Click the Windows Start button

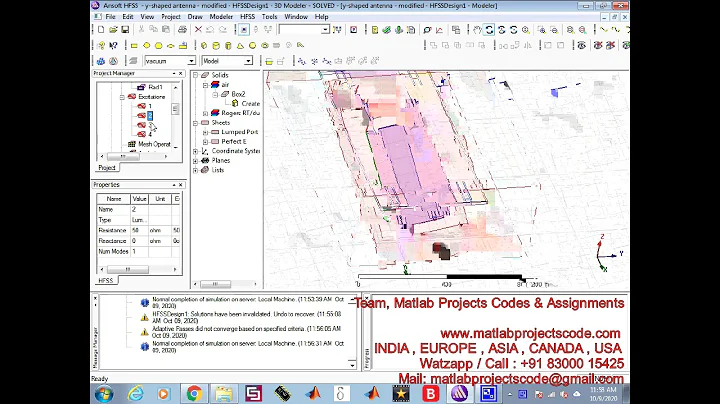104,394
